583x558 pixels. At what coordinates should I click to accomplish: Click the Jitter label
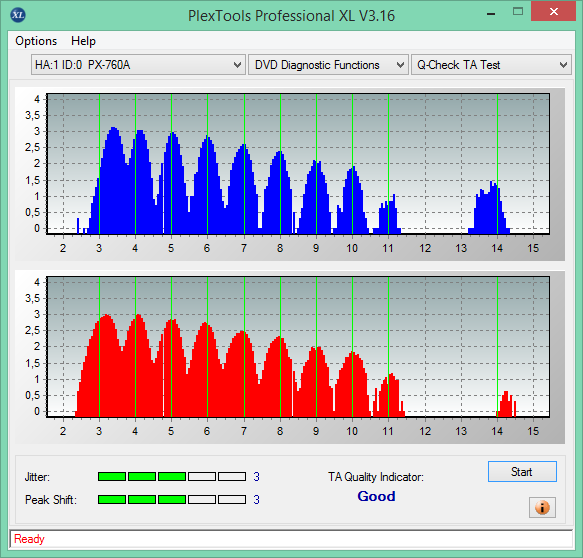37,477
